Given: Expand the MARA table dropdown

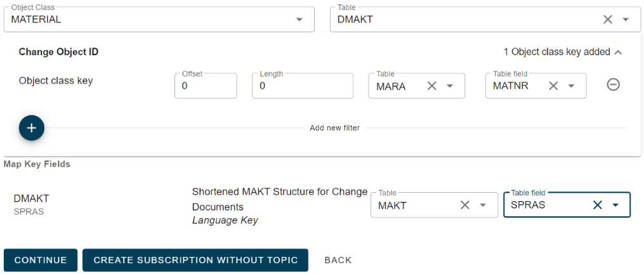Looking at the screenshot, I should [450, 86].
